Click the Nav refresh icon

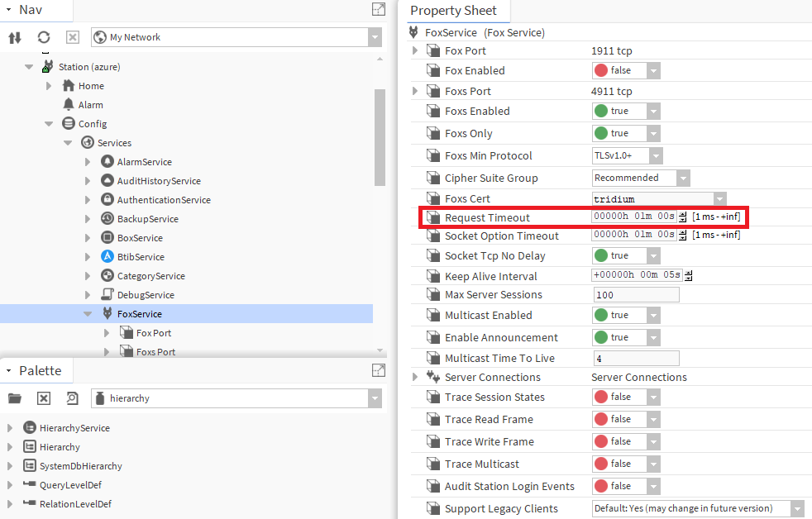pos(44,37)
